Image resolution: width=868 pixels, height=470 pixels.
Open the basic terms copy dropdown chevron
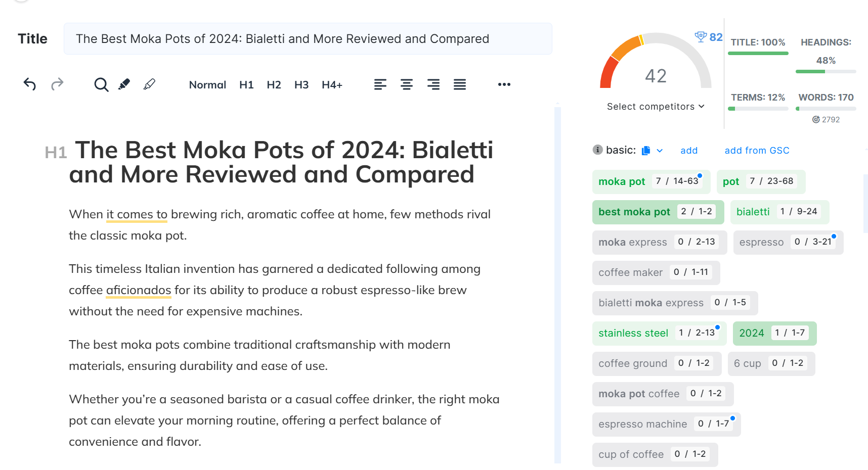coord(660,151)
